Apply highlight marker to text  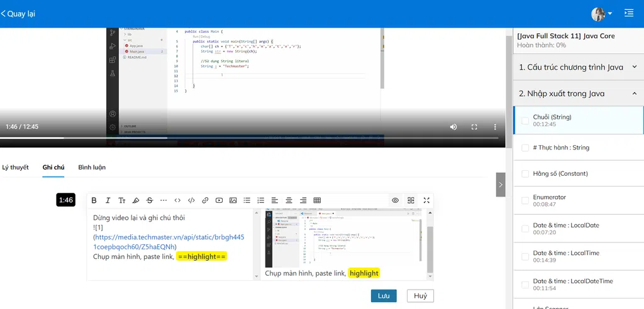[136, 200]
